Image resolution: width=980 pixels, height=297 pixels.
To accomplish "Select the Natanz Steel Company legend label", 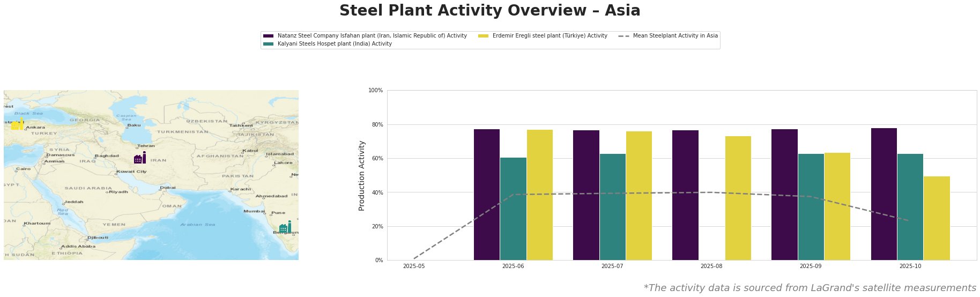I will coord(372,36).
